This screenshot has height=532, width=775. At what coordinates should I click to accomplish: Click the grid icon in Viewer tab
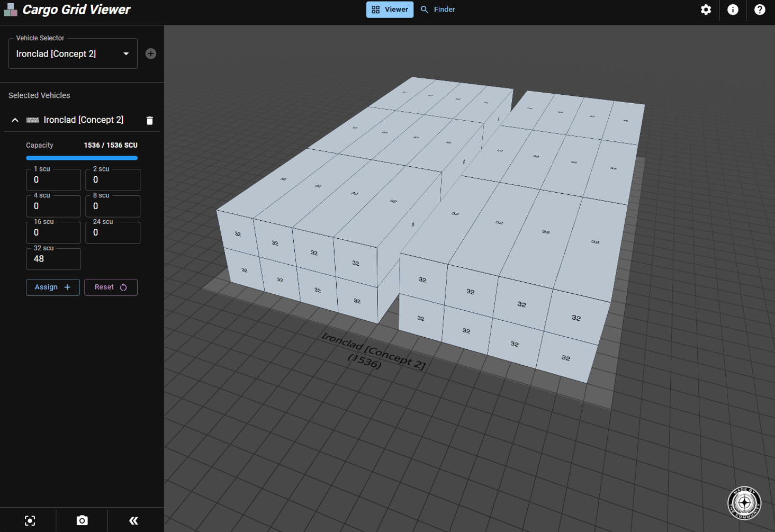coord(376,10)
